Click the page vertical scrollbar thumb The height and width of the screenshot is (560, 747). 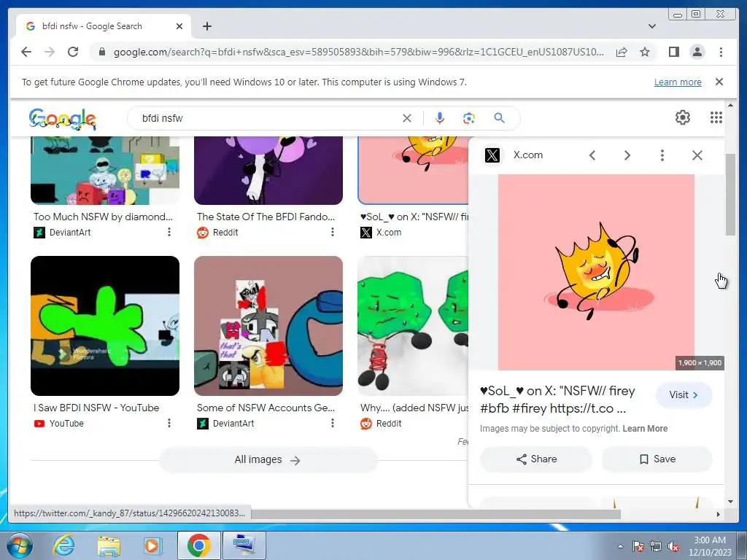click(730, 194)
